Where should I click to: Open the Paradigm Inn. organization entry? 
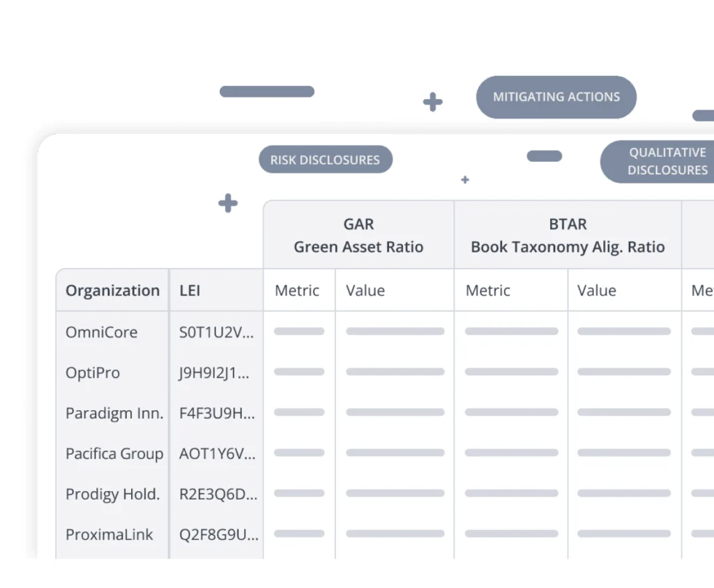(114, 413)
